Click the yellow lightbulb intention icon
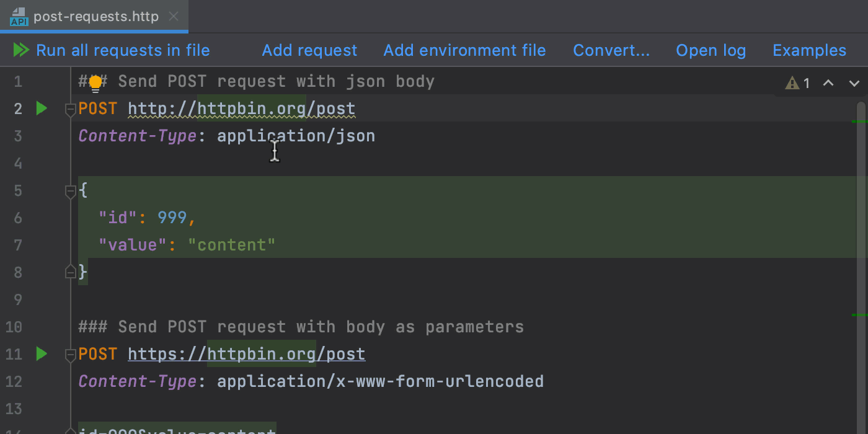This screenshot has height=434, width=868. [95, 83]
